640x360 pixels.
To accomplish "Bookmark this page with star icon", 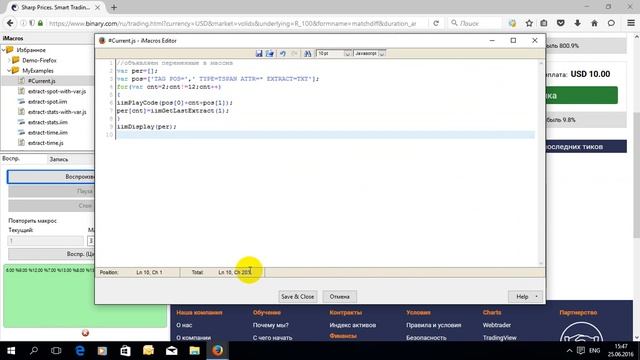I will click(529, 23).
